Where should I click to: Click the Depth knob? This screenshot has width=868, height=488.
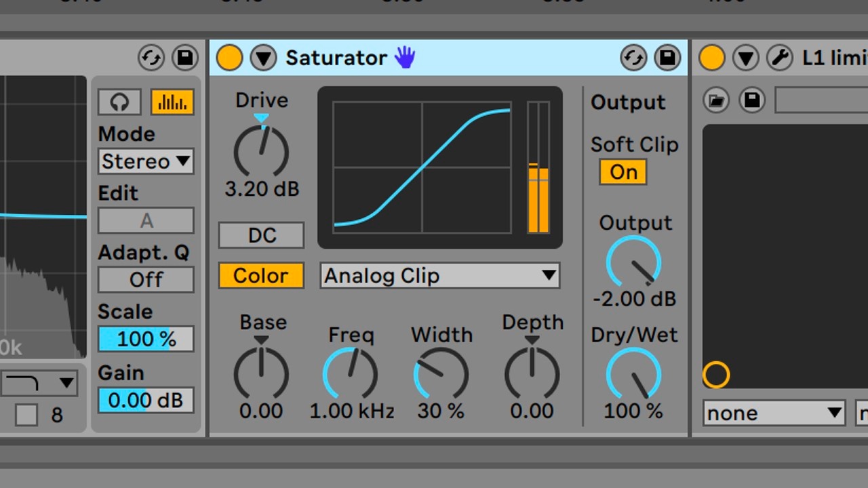(x=532, y=374)
